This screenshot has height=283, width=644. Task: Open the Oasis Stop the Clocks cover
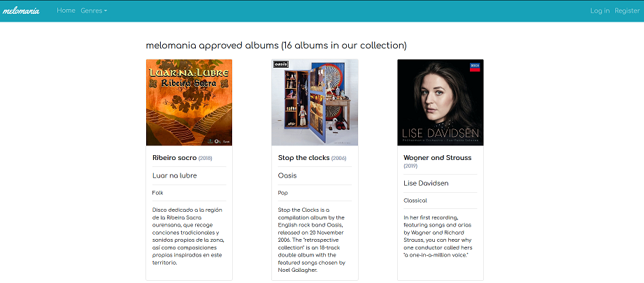pos(315,103)
